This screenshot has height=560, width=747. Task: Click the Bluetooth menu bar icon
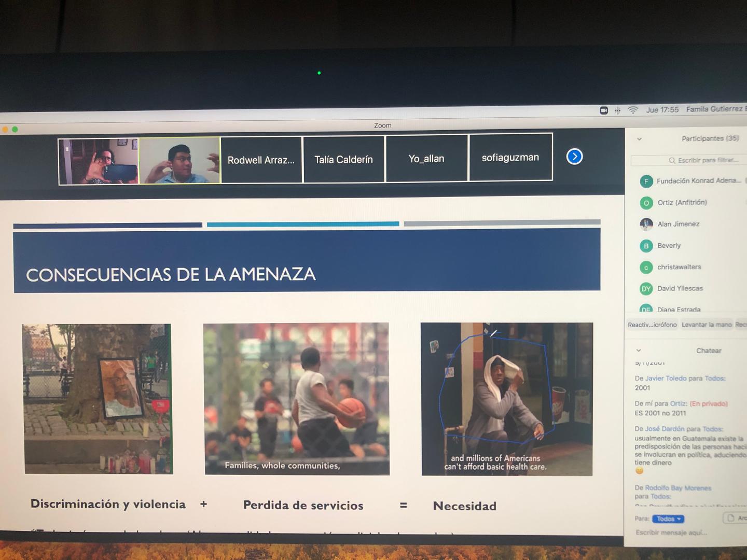[617, 110]
